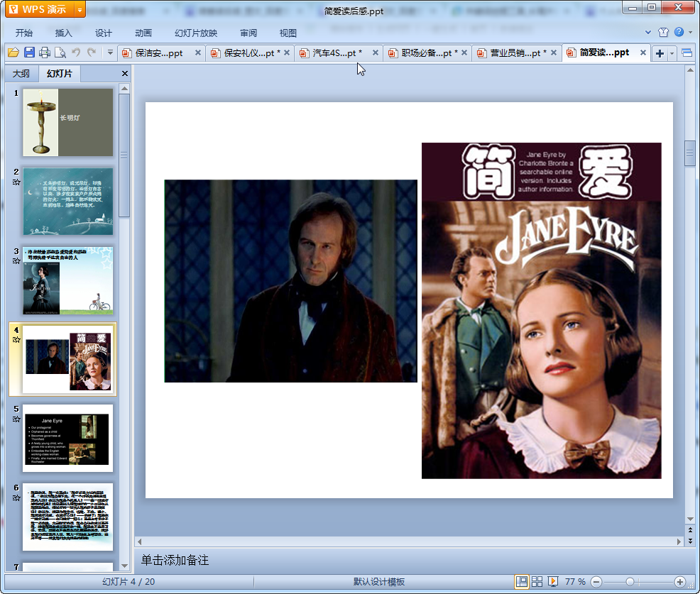Open the 审阅 ribbon tab

[248, 33]
